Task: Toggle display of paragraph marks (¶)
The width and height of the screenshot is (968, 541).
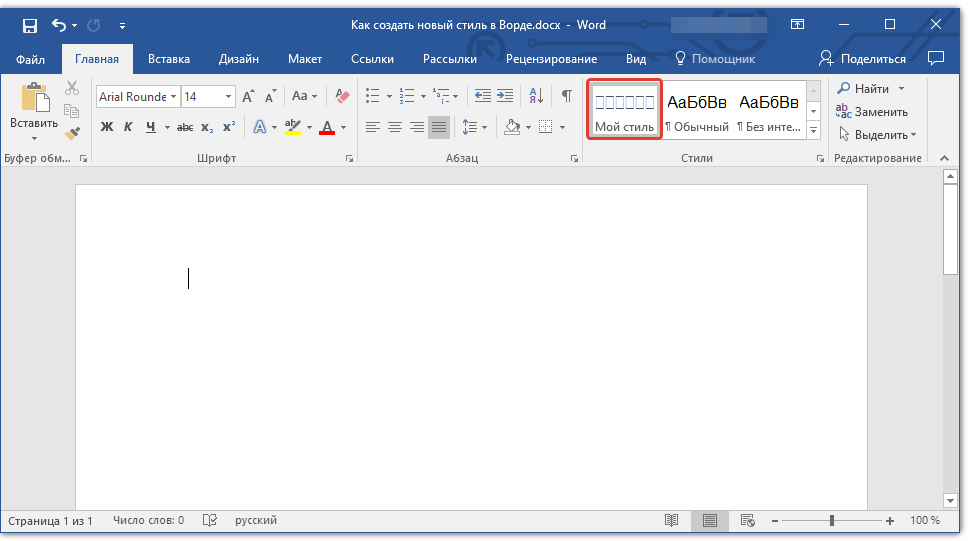Action: 566,96
